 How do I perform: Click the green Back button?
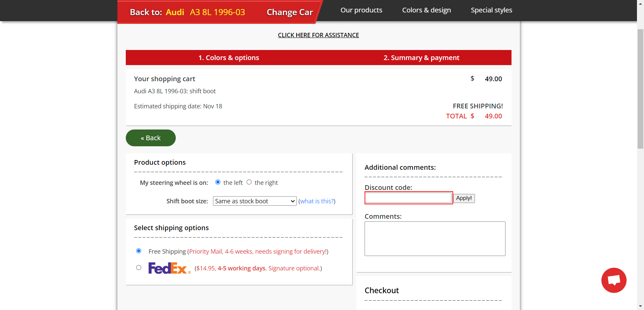151,138
